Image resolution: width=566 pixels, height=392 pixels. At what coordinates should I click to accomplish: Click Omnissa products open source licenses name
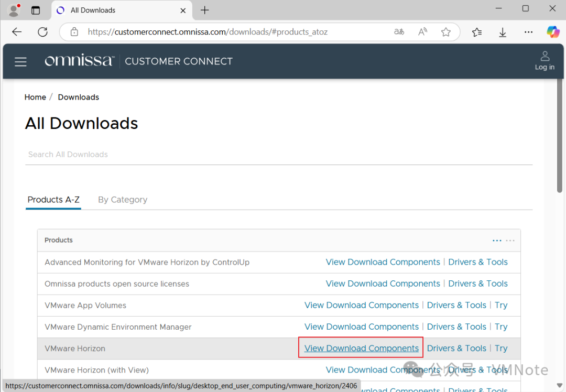click(116, 284)
